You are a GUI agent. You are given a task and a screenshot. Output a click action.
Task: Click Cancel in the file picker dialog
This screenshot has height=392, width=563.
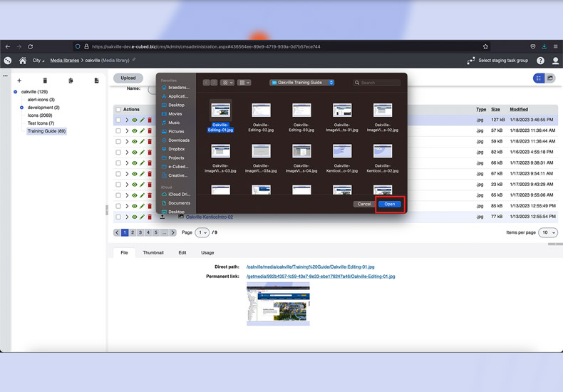tap(364, 204)
